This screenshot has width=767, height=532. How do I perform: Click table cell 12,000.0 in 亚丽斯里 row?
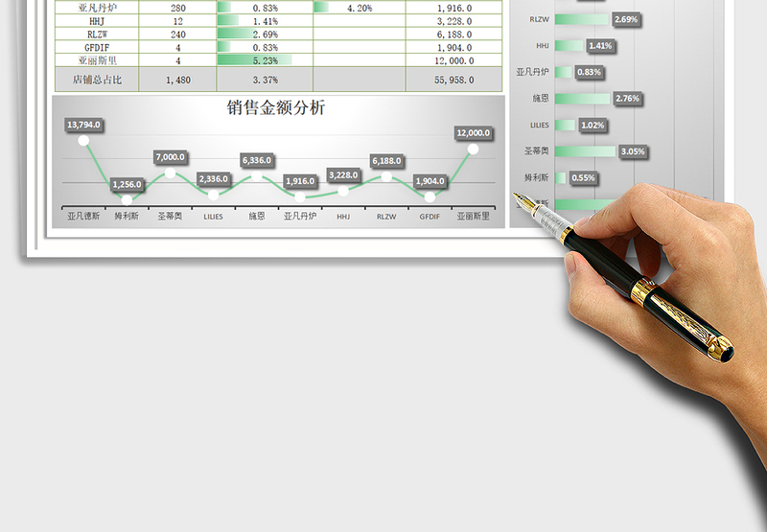pyautogui.click(x=453, y=60)
